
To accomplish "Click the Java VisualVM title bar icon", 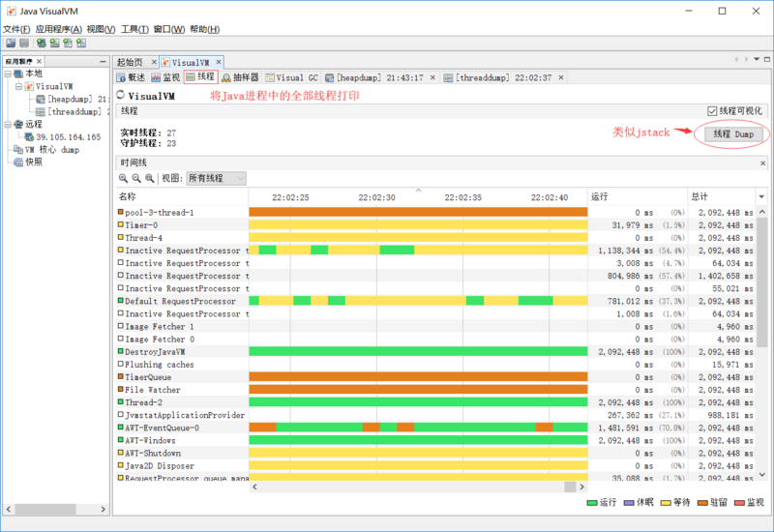I will click(11, 11).
